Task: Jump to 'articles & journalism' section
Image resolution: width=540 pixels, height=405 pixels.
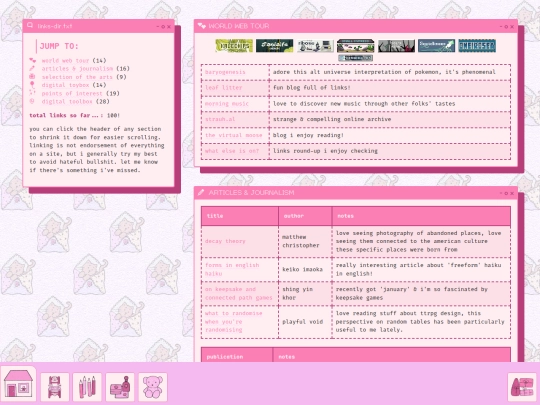Action: tap(77, 68)
